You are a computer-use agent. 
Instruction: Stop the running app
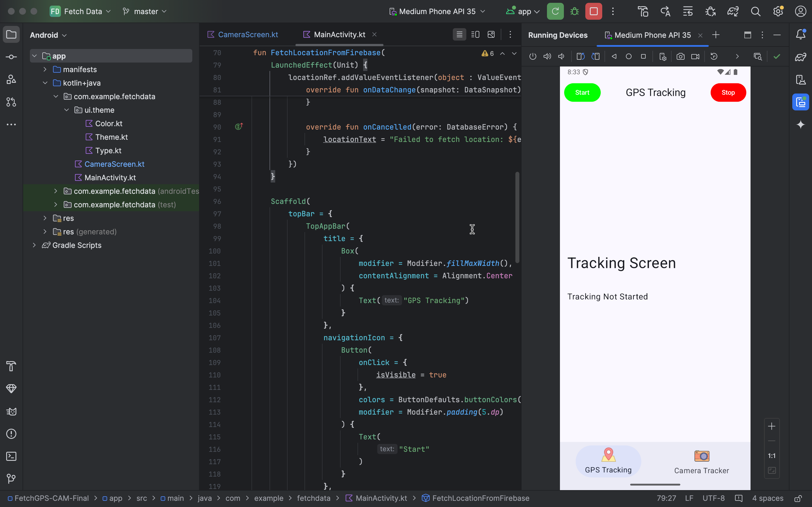click(593, 11)
